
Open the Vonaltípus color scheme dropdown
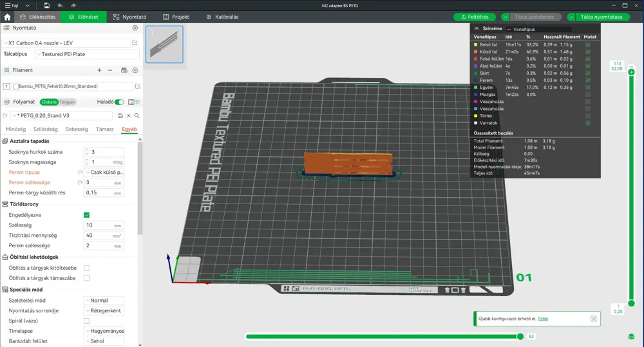(x=538, y=29)
